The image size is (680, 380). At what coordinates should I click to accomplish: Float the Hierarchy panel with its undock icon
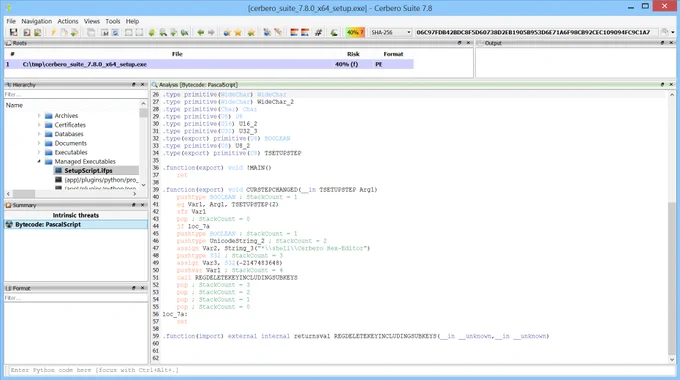coord(134,85)
